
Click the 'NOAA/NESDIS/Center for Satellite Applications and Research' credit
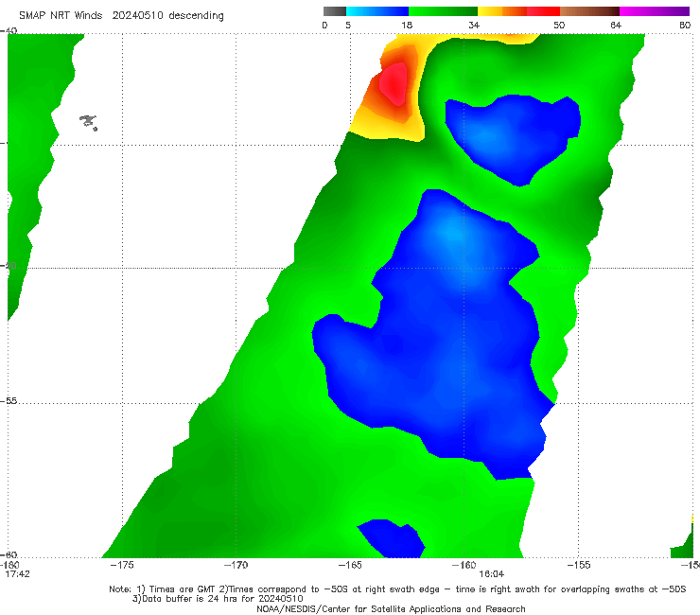pyautogui.click(x=391, y=608)
